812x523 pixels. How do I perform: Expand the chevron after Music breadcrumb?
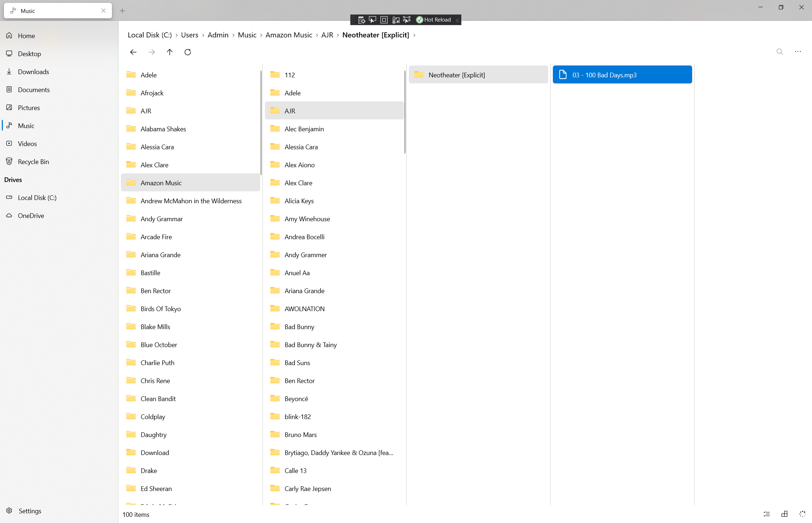pos(261,35)
